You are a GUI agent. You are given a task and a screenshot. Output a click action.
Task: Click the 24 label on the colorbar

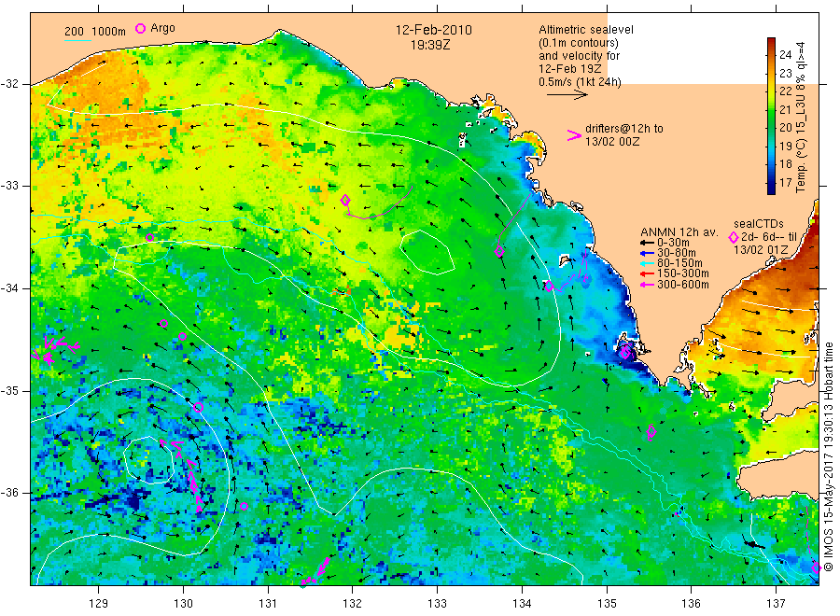click(785, 55)
